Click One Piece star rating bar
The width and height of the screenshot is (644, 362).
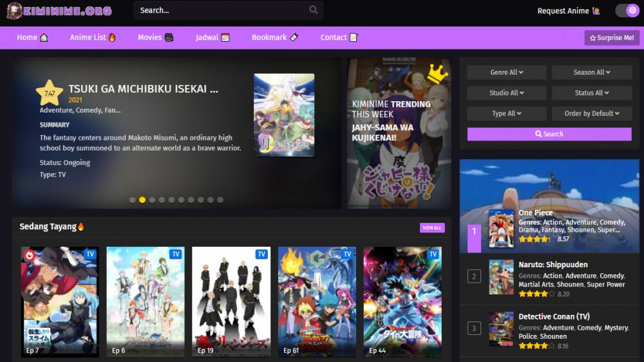pos(534,239)
